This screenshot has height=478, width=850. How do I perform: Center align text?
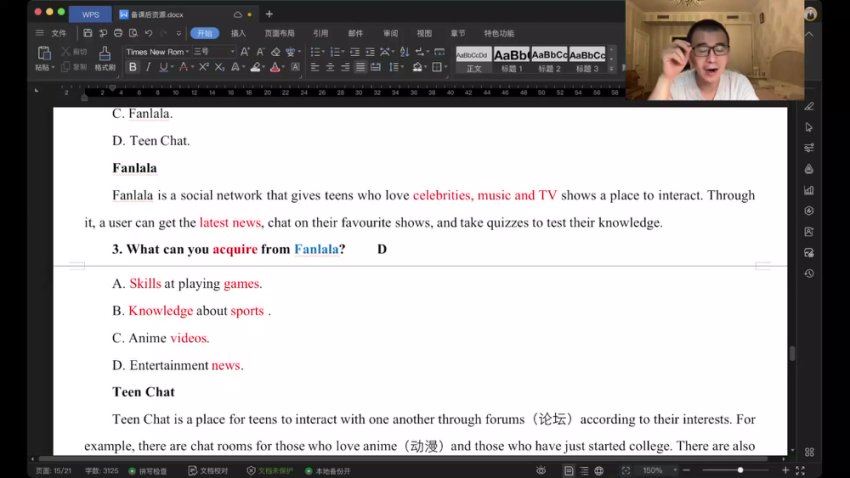click(330, 67)
